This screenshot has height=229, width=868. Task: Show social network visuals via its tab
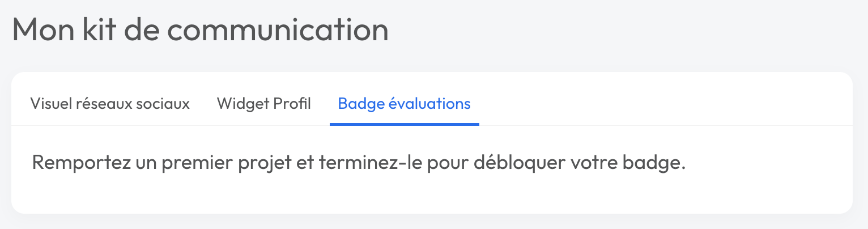110,104
